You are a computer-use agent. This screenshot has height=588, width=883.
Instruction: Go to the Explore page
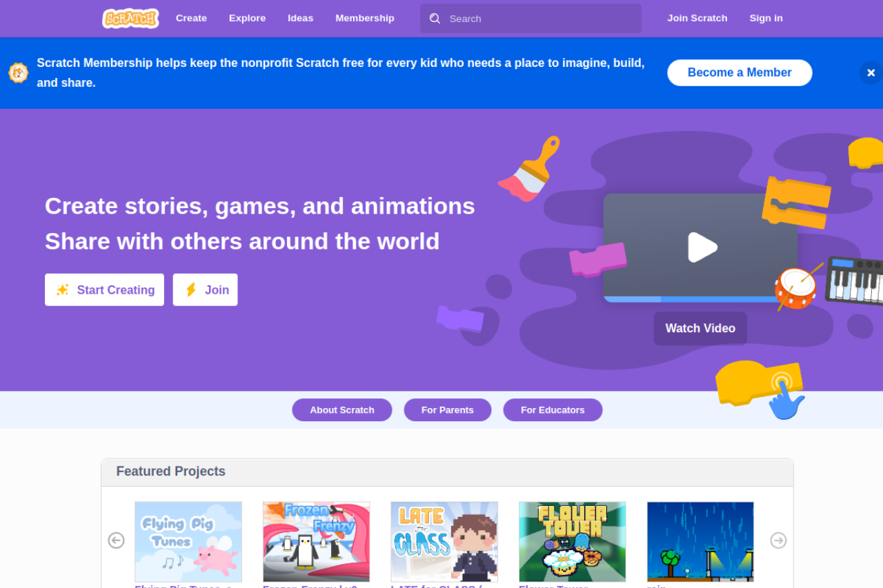click(x=247, y=18)
